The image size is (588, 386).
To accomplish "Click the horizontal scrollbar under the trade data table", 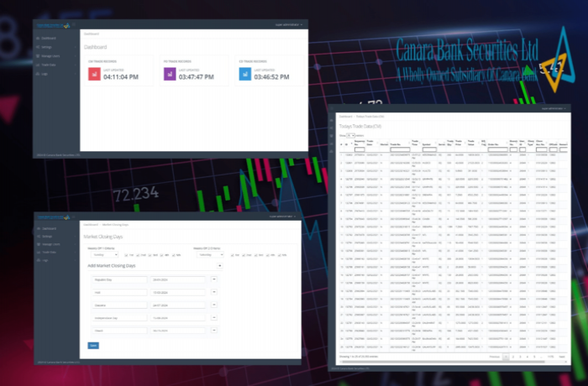I will coord(443,362).
